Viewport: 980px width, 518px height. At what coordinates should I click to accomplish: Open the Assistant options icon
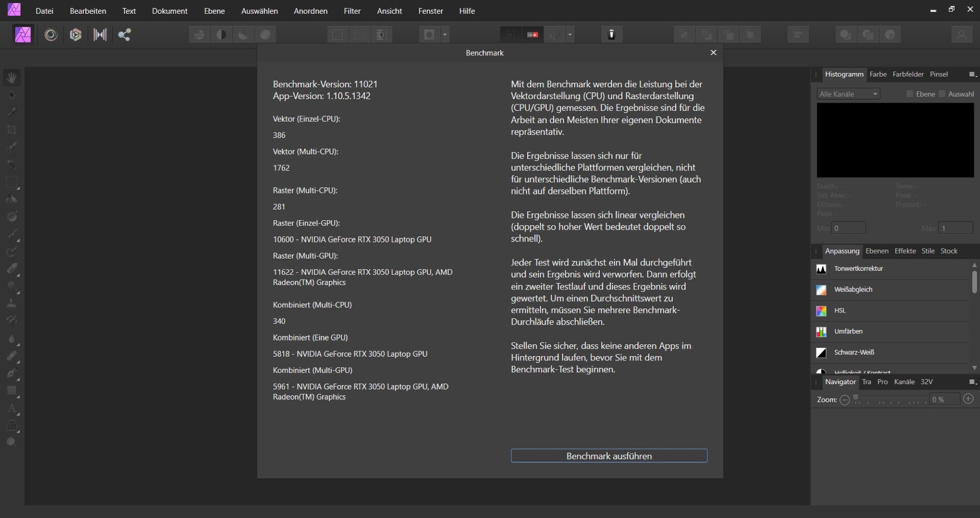tap(611, 35)
